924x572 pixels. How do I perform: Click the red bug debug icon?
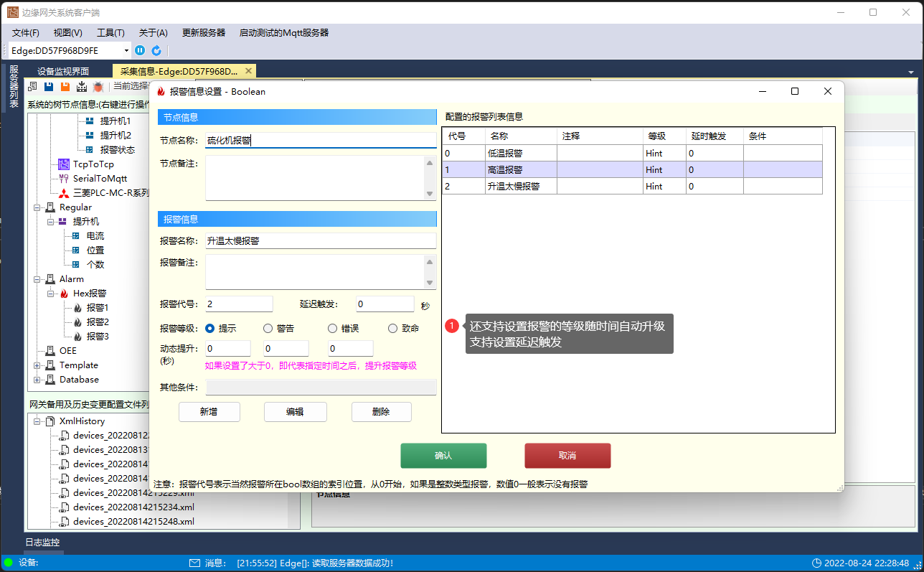(98, 86)
